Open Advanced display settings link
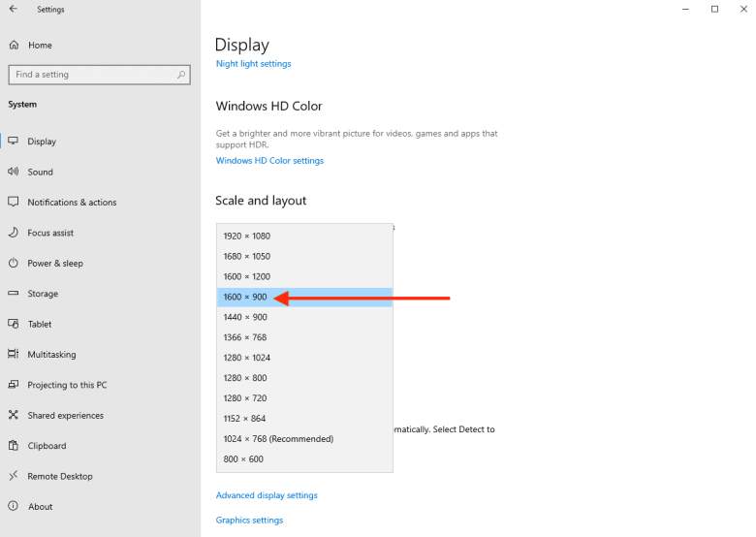This screenshot has width=756, height=537. (x=267, y=495)
